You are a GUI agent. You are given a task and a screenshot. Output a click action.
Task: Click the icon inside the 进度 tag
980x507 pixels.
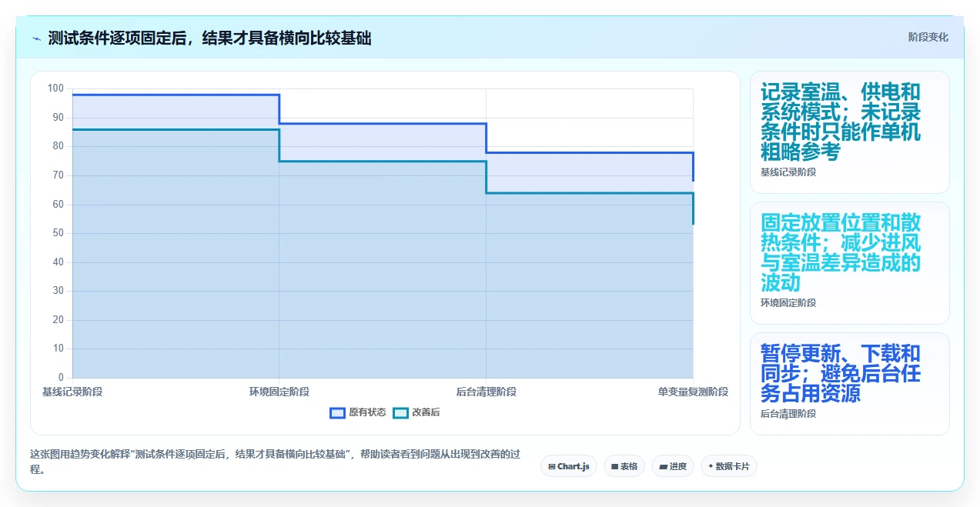tap(663, 466)
